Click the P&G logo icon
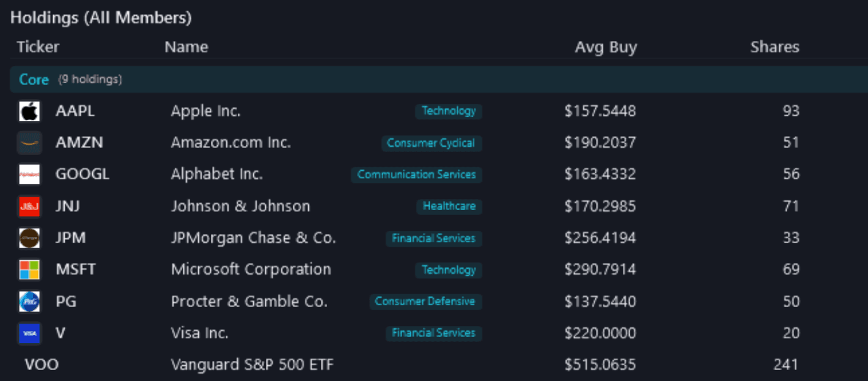868x381 pixels. [x=29, y=302]
